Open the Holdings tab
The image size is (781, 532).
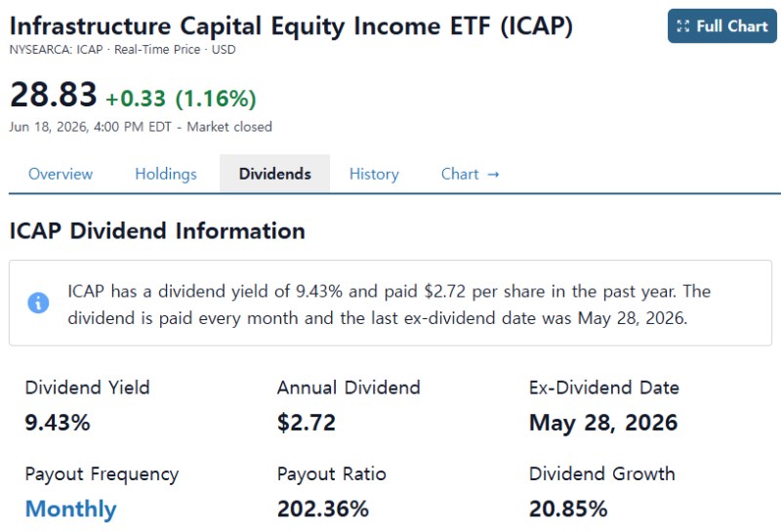166,174
